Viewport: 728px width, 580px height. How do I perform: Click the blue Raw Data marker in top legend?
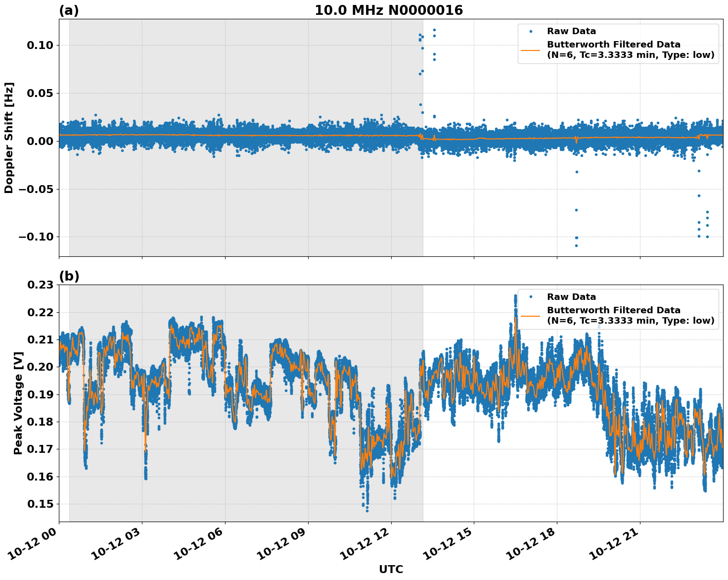[x=531, y=31]
